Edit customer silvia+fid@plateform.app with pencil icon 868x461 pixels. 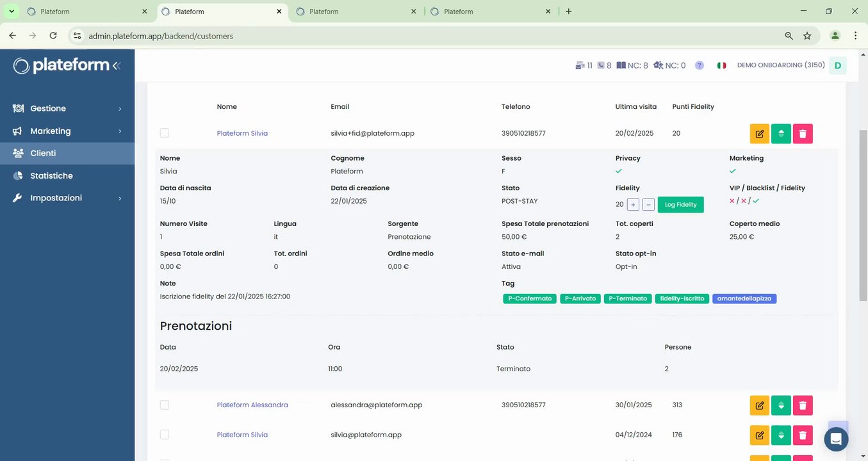760,134
